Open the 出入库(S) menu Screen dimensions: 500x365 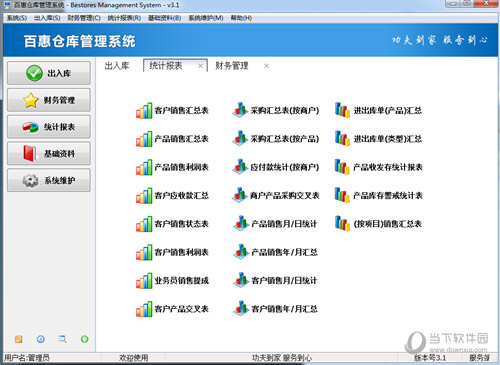[x=47, y=18]
